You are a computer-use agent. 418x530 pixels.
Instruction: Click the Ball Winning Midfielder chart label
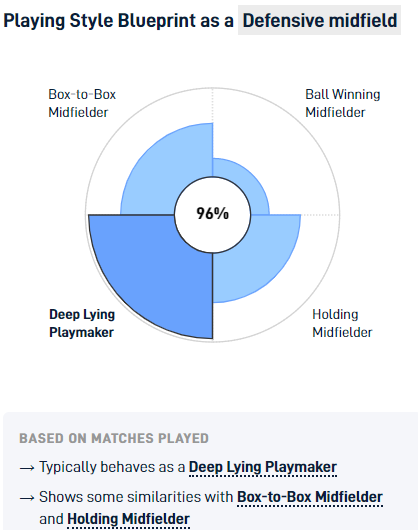(343, 103)
